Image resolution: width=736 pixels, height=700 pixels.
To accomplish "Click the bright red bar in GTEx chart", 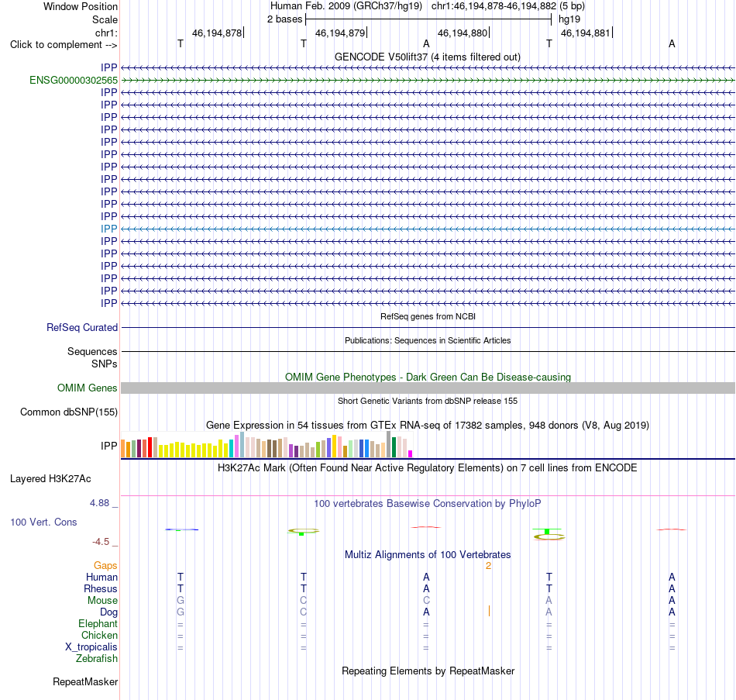I will (x=150, y=447).
